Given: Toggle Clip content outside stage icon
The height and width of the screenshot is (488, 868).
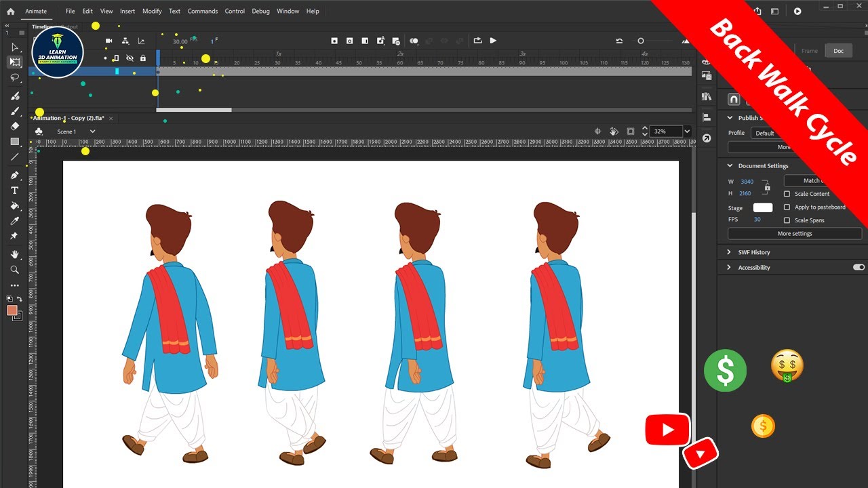Looking at the screenshot, I should click(x=631, y=131).
